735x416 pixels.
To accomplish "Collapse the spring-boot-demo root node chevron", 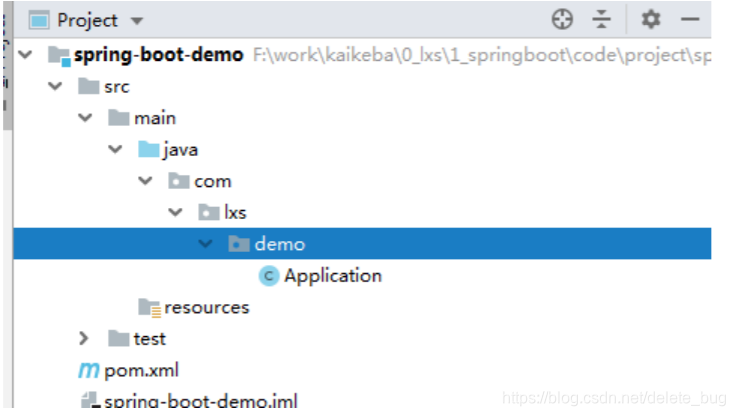I will [25, 55].
